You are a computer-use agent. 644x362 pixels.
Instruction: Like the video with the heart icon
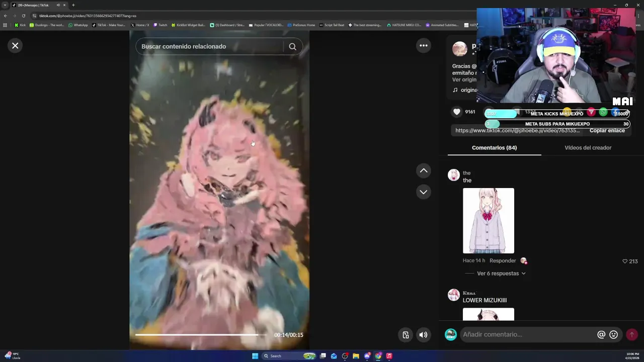tap(457, 112)
